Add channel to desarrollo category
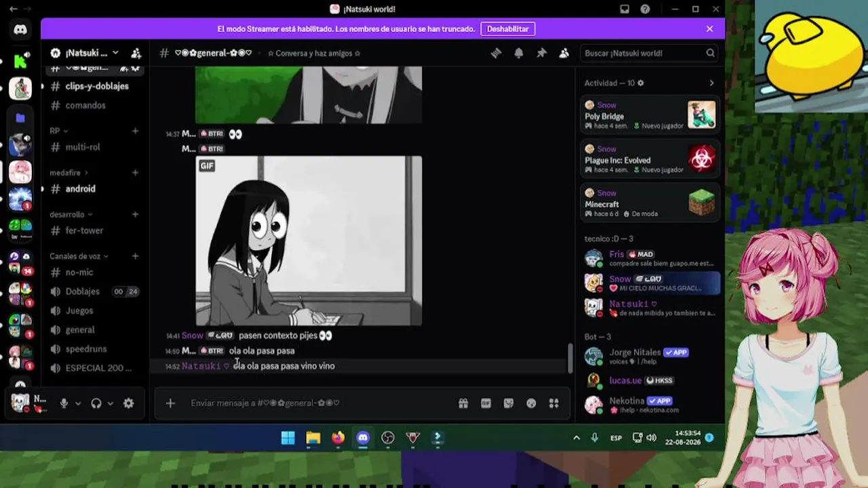868x488 pixels. pos(135,215)
